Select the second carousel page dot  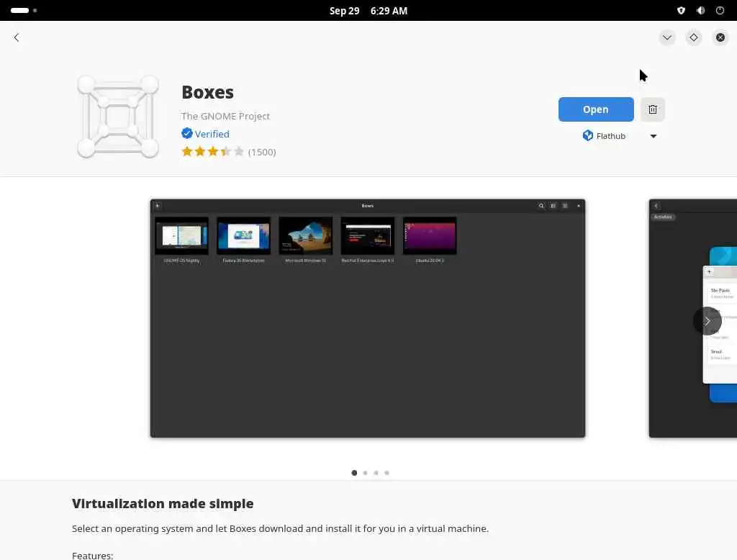pos(365,473)
